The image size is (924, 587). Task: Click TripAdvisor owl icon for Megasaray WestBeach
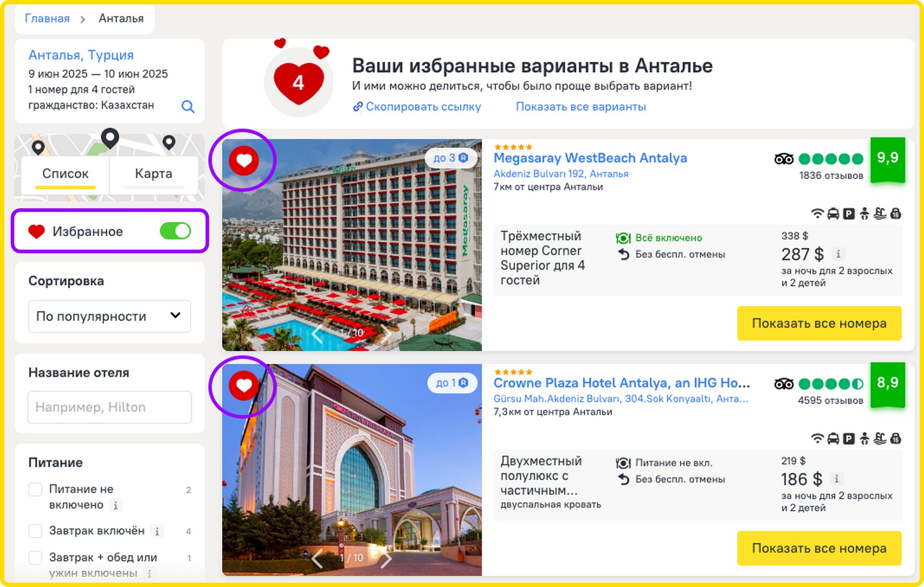pyautogui.click(x=784, y=158)
